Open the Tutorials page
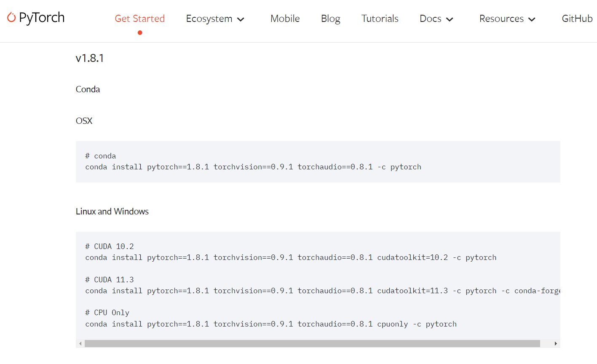Viewport: 597px width, 364px height. (380, 19)
